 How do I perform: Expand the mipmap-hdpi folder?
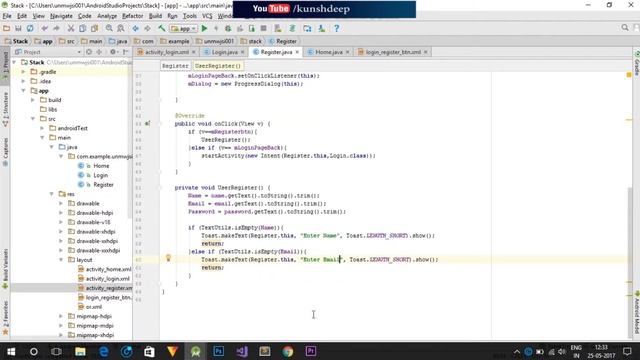click(x=61, y=316)
